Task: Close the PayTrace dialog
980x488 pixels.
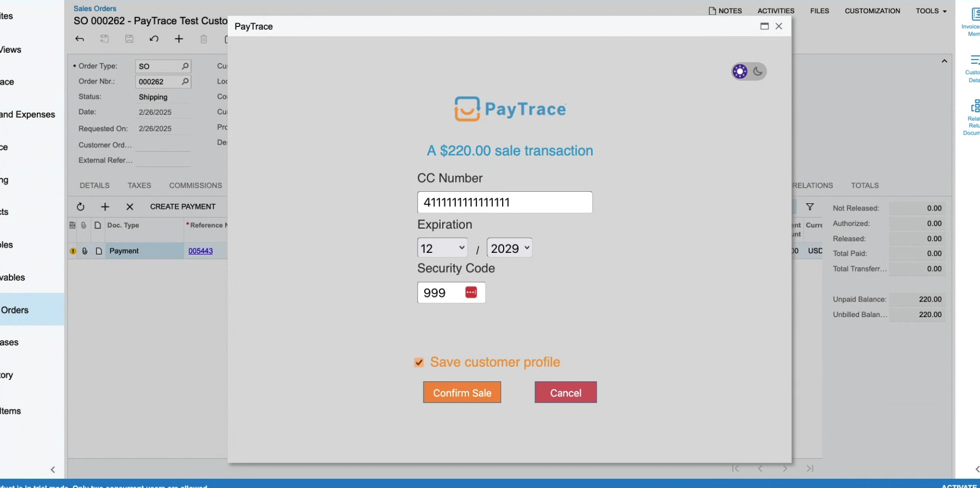Action: tap(779, 26)
